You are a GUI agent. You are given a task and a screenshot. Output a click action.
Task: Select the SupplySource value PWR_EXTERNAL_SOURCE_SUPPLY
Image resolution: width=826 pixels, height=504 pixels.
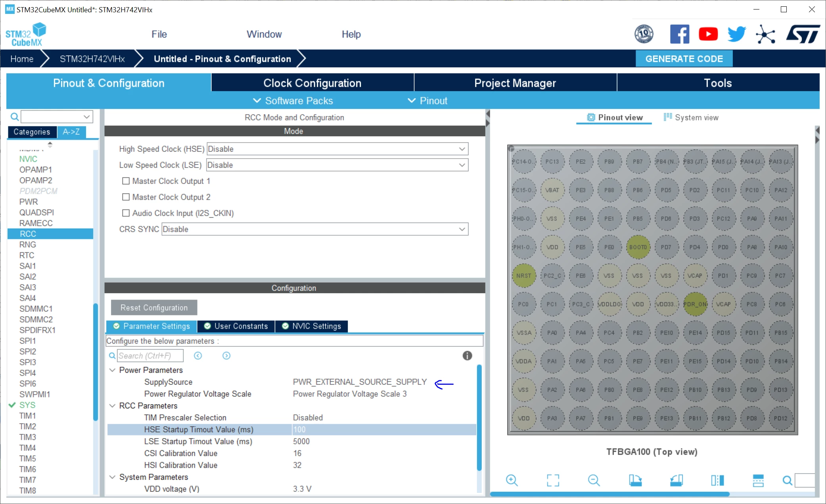pyautogui.click(x=360, y=382)
